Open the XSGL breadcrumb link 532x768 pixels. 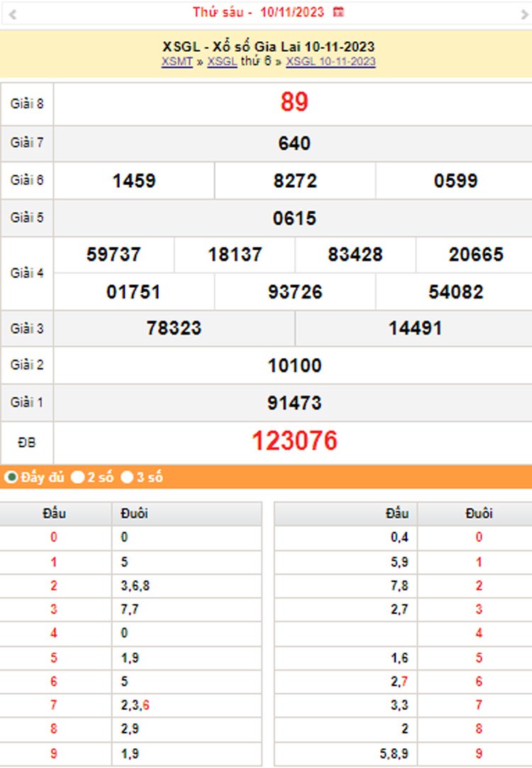[x=221, y=62]
